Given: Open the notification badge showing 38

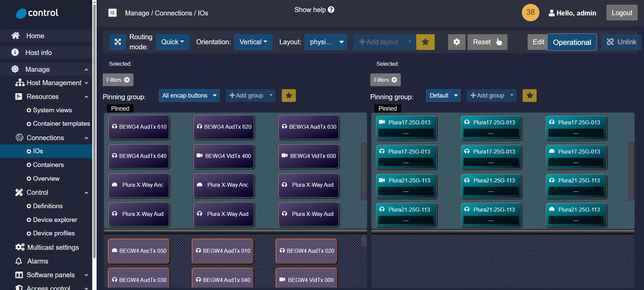Looking at the screenshot, I should (x=530, y=13).
